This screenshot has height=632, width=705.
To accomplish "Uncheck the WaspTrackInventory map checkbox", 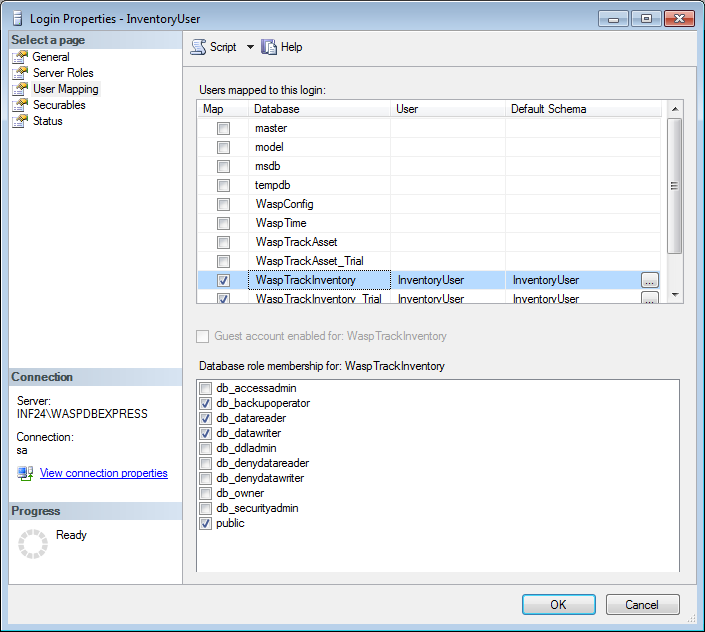I will [x=223, y=280].
